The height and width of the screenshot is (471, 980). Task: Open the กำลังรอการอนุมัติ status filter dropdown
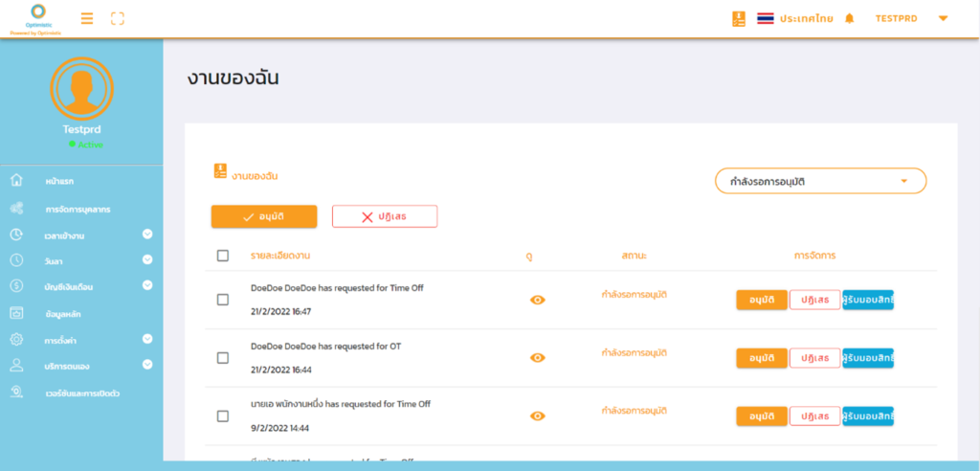[820, 181]
